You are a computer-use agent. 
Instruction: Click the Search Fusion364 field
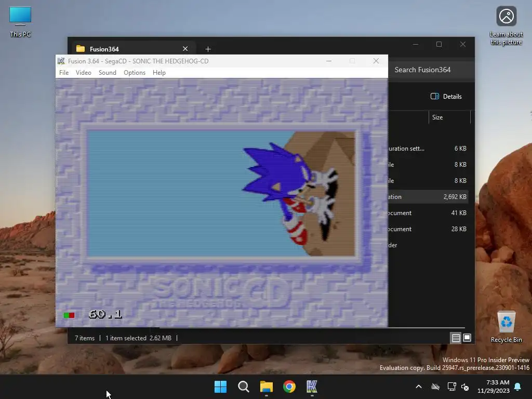431,70
